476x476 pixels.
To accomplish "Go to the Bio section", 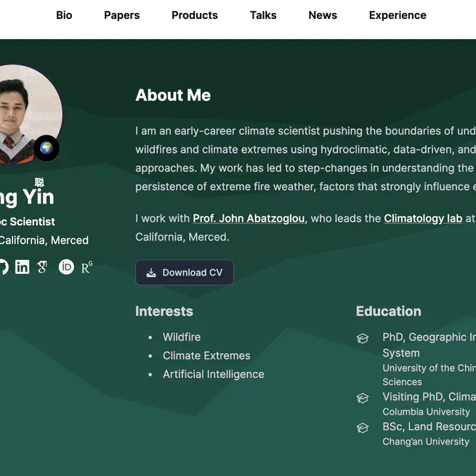I will coord(64,15).
